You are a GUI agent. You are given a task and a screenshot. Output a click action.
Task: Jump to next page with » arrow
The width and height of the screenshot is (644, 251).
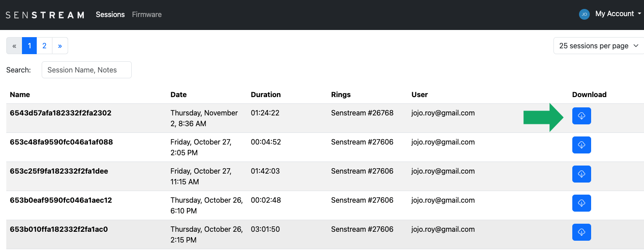[x=60, y=46]
